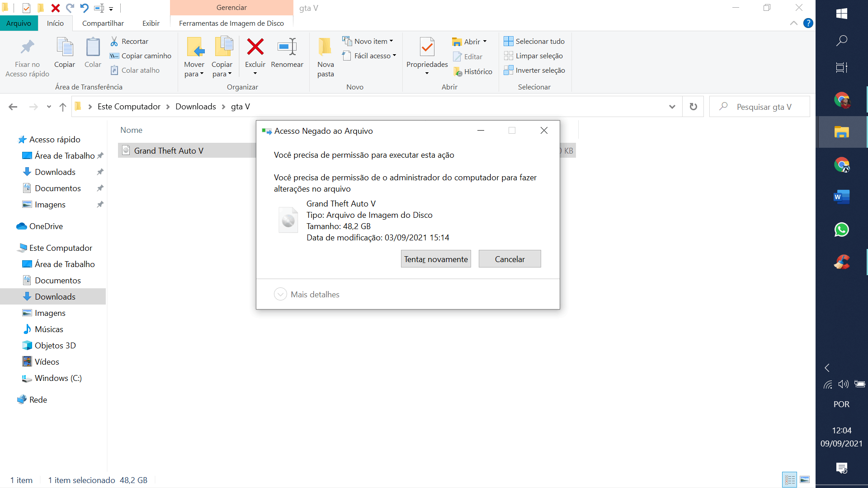Open the Abrir dropdown
868x488 pixels.
pyautogui.click(x=469, y=42)
